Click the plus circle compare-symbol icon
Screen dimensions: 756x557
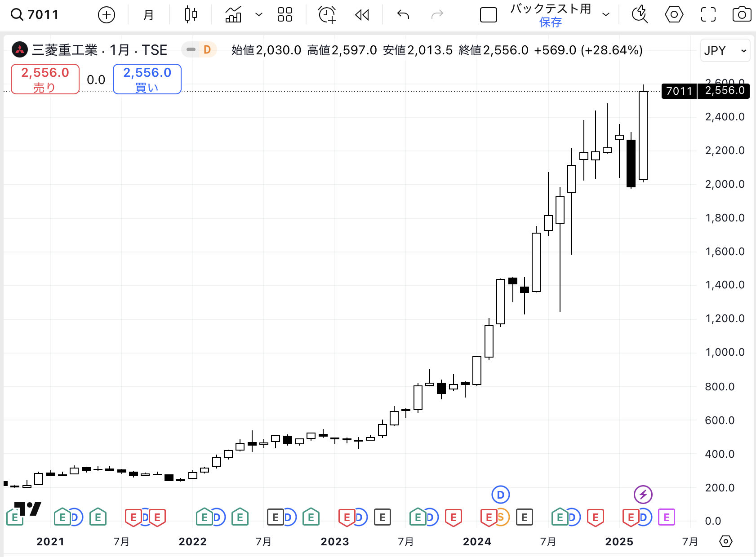click(x=107, y=15)
